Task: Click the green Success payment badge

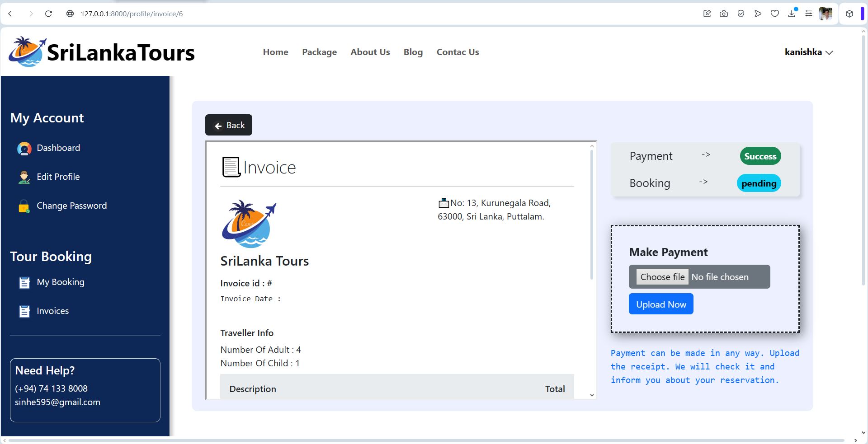Action: pyautogui.click(x=760, y=156)
